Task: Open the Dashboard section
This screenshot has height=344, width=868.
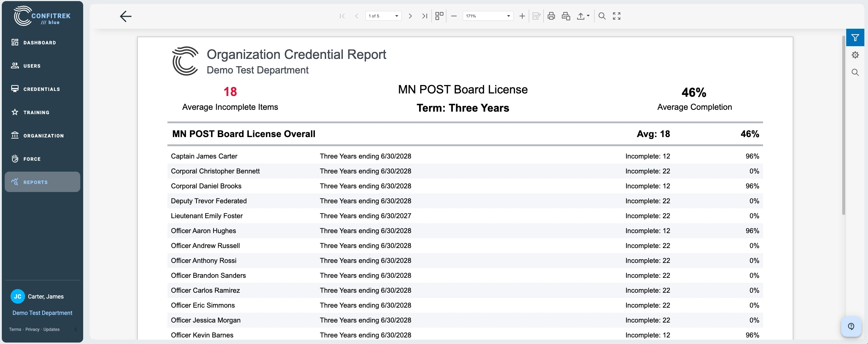Action: point(42,43)
